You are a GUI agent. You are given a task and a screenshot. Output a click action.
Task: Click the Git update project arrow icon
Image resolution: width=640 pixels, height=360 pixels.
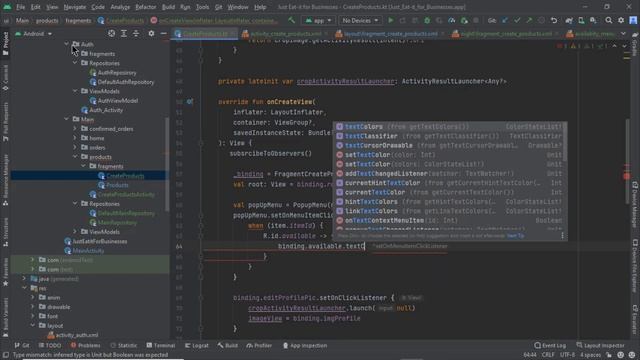[x=505, y=20]
